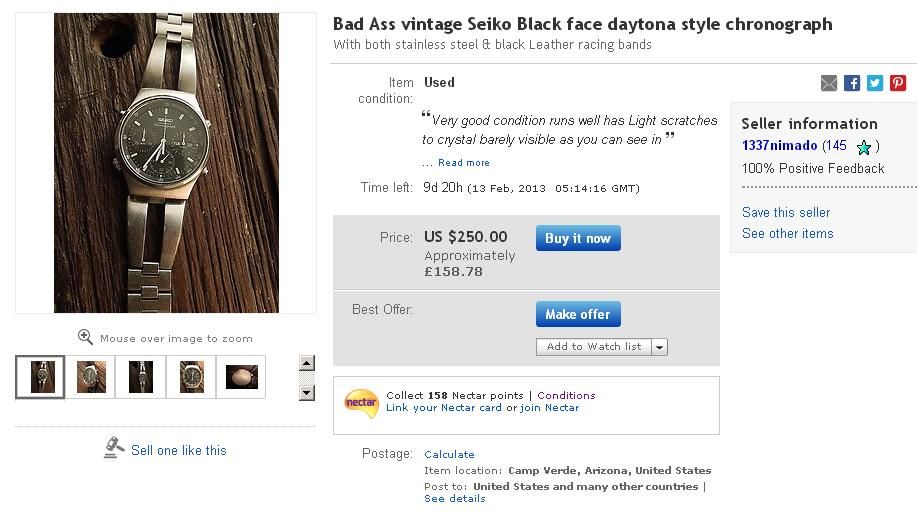917x515 pixels.
Task: Open See other items link
Action: [x=787, y=233]
